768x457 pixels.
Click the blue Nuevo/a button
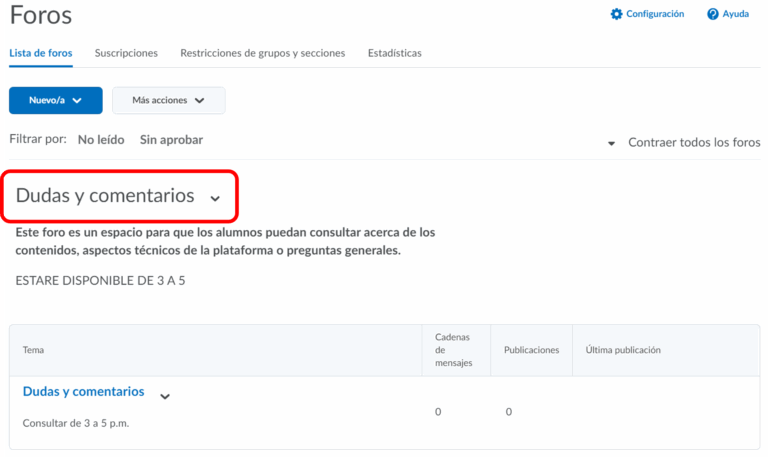pyautogui.click(x=46, y=100)
